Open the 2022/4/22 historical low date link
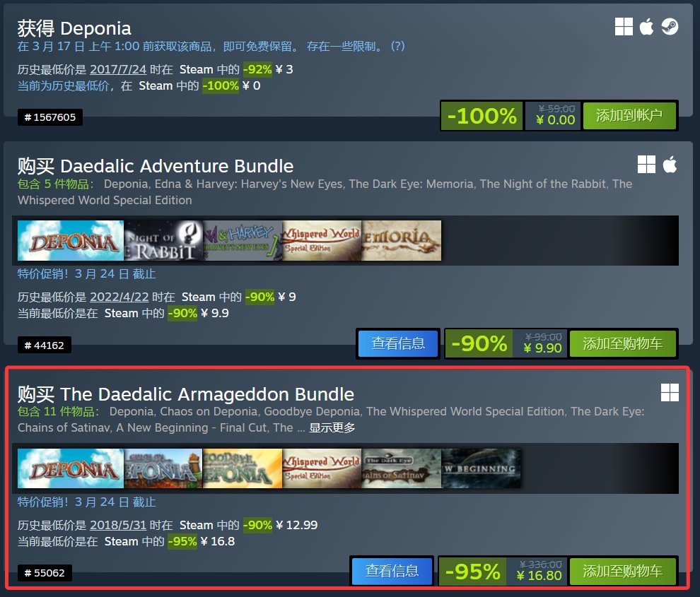This screenshot has height=597, width=700. (x=119, y=297)
